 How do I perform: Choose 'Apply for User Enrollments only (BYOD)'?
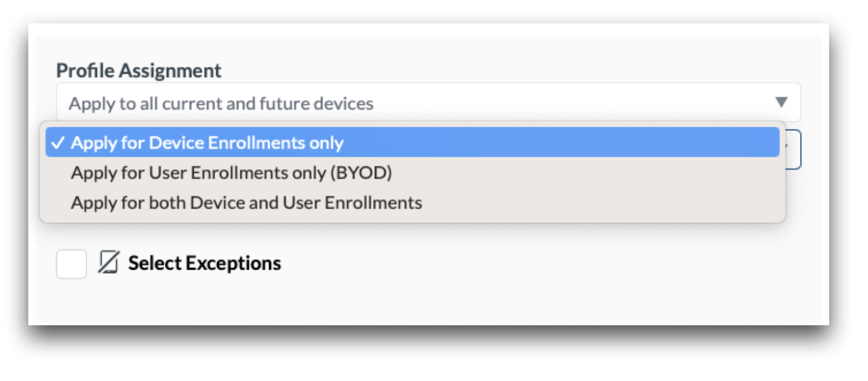[x=231, y=173]
